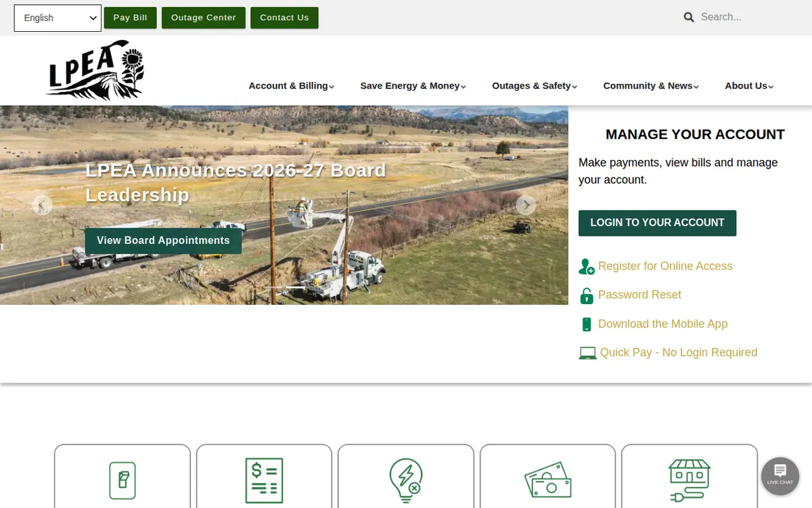Click the Manage Your Account heading

[x=695, y=134]
